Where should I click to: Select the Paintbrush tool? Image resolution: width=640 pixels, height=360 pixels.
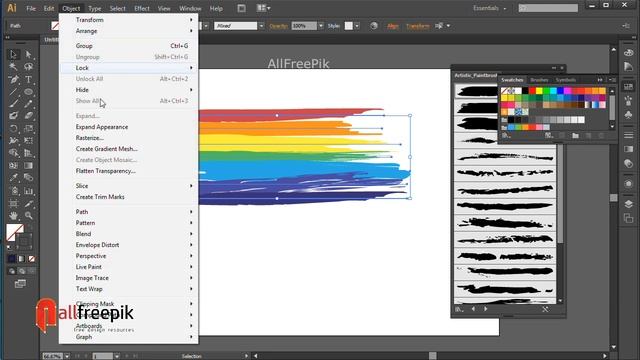coord(13,104)
